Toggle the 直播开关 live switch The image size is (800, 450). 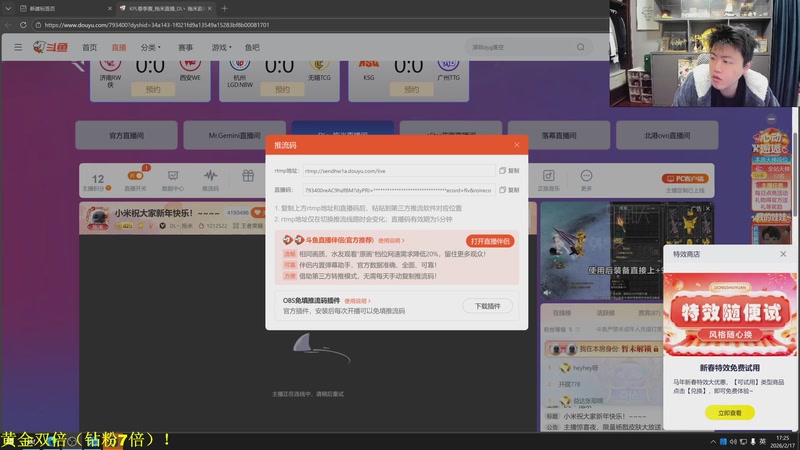point(136,176)
